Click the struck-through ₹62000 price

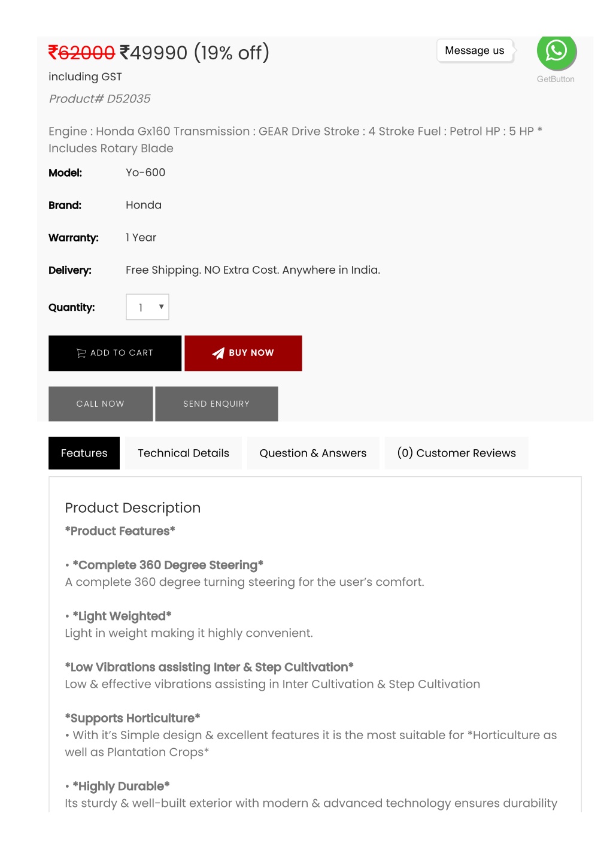coord(81,53)
